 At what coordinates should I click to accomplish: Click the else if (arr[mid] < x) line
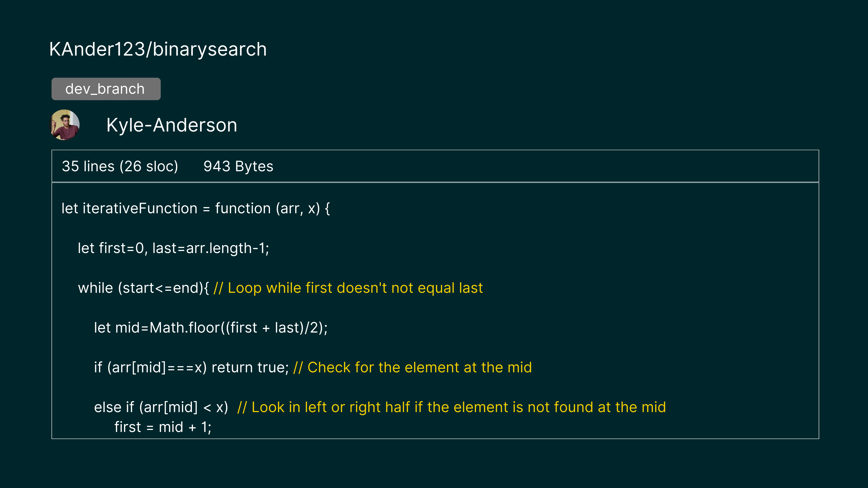(161, 407)
